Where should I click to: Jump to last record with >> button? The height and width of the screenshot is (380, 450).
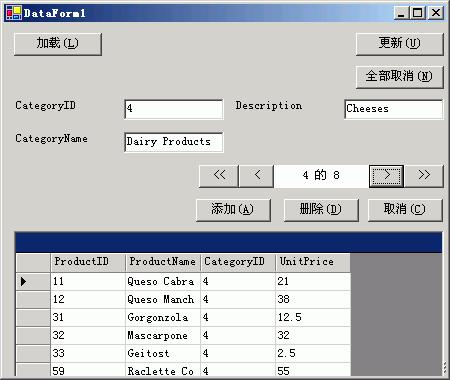pos(424,176)
